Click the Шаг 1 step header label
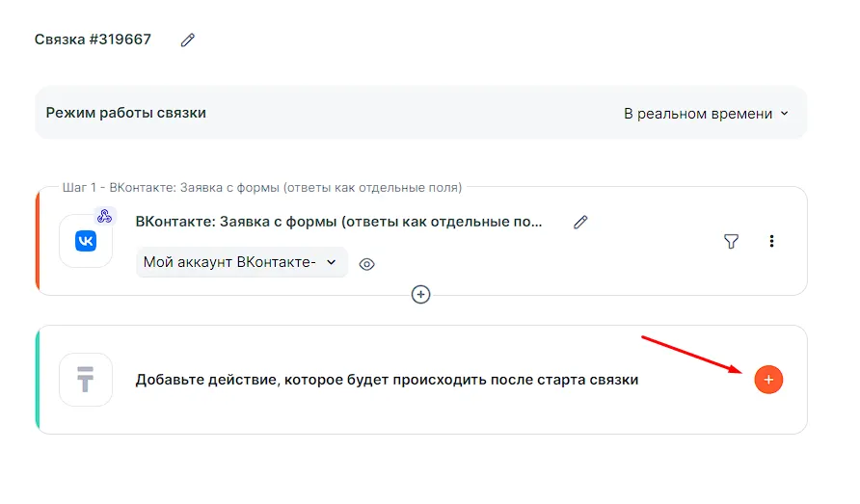The height and width of the screenshot is (504, 860). [262, 187]
